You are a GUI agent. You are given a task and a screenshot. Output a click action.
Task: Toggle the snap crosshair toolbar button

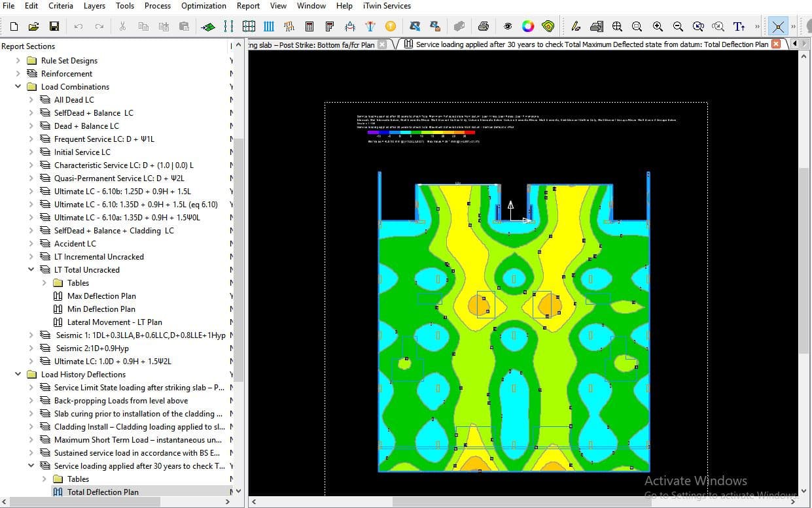tap(778, 27)
